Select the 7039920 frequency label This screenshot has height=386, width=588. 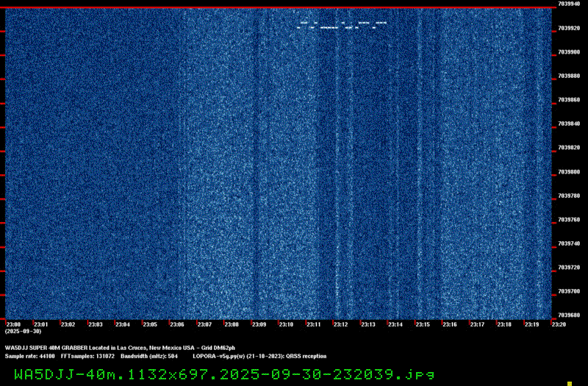tap(569, 28)
